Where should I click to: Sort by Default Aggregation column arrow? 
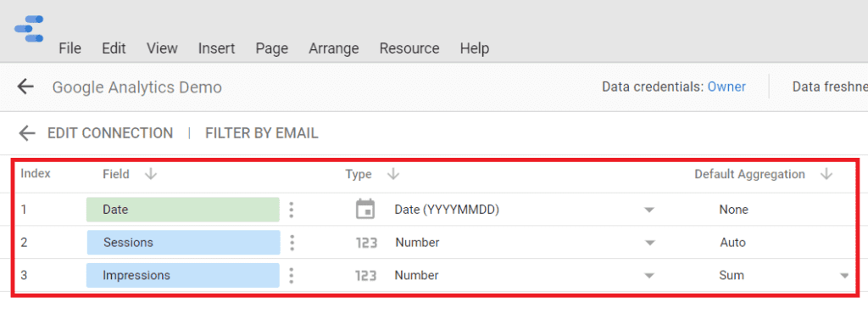point(826,175)
